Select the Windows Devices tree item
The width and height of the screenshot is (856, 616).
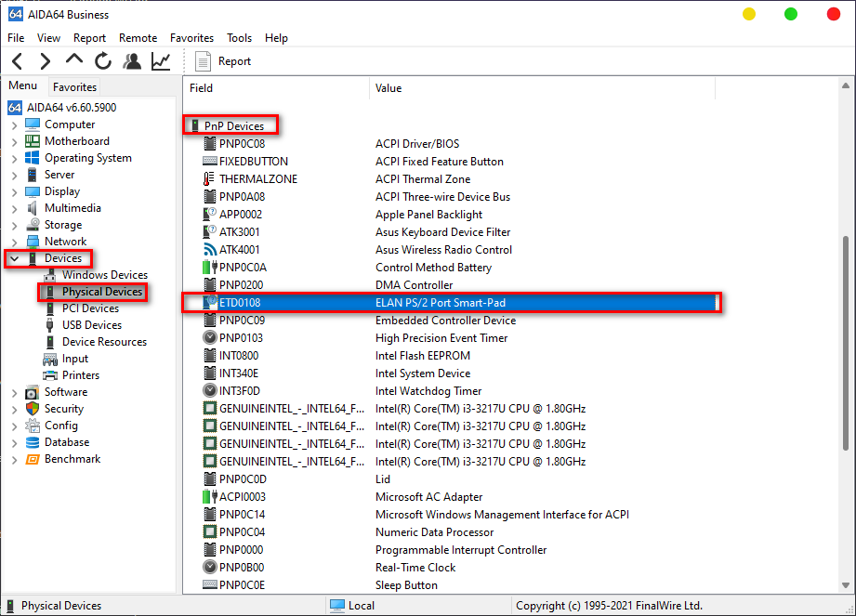click(104, 275)
